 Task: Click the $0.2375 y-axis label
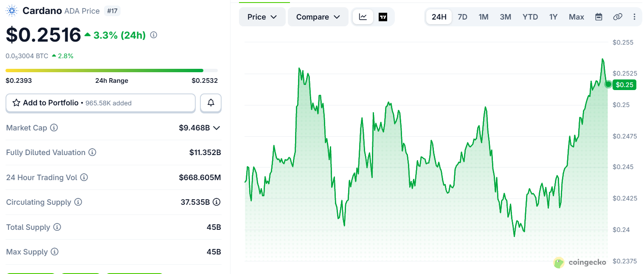[625, 261]
